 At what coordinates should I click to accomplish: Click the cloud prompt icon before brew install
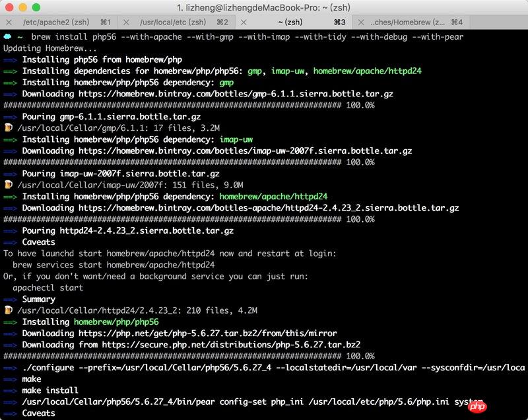click(7, 36)
